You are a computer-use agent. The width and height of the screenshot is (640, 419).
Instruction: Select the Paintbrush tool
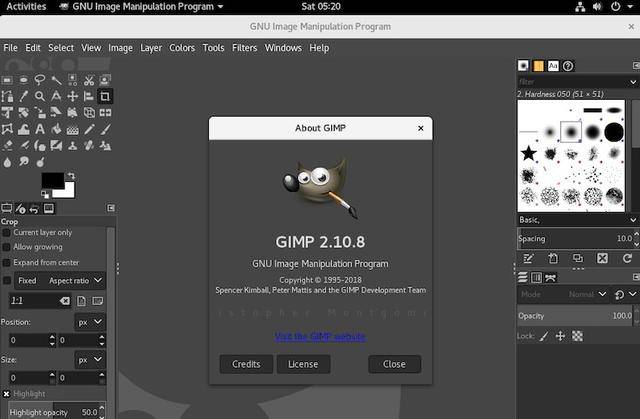point(105,129)
